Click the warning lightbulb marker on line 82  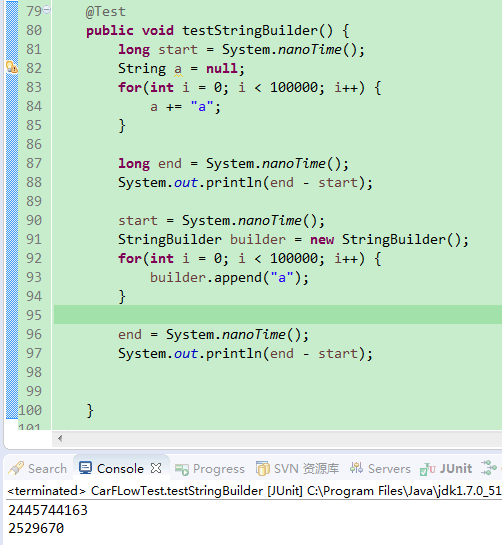[12, 67]
